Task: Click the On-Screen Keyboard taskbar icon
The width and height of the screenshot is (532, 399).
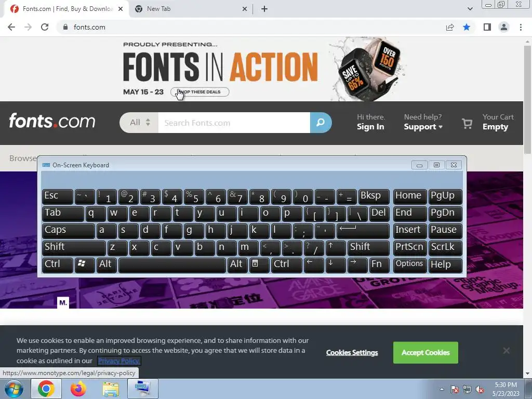Action: (143, 389)
